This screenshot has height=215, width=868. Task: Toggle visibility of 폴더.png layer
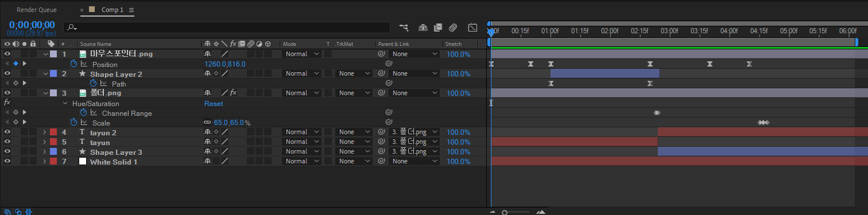coord(7,93)
